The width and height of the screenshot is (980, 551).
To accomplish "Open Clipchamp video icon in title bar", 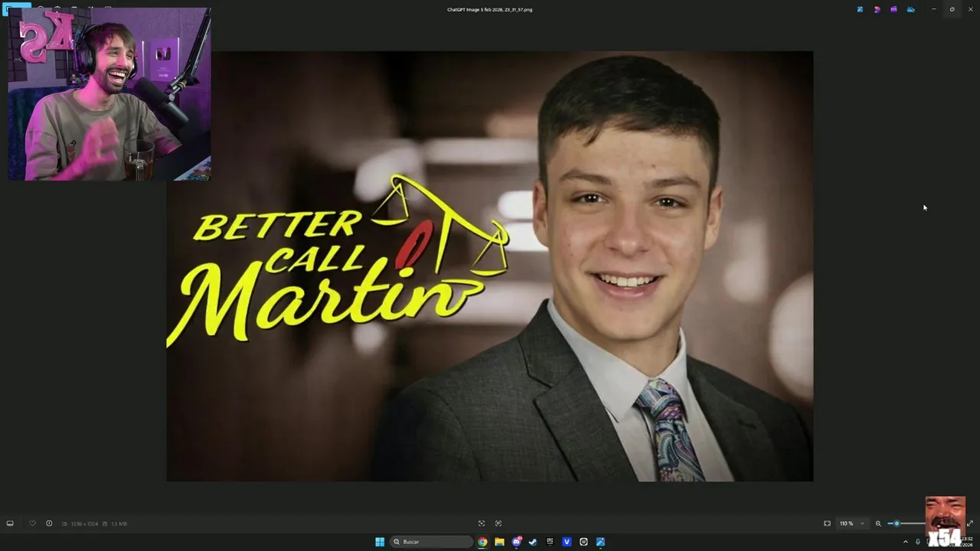I will (x=893, y=9).
